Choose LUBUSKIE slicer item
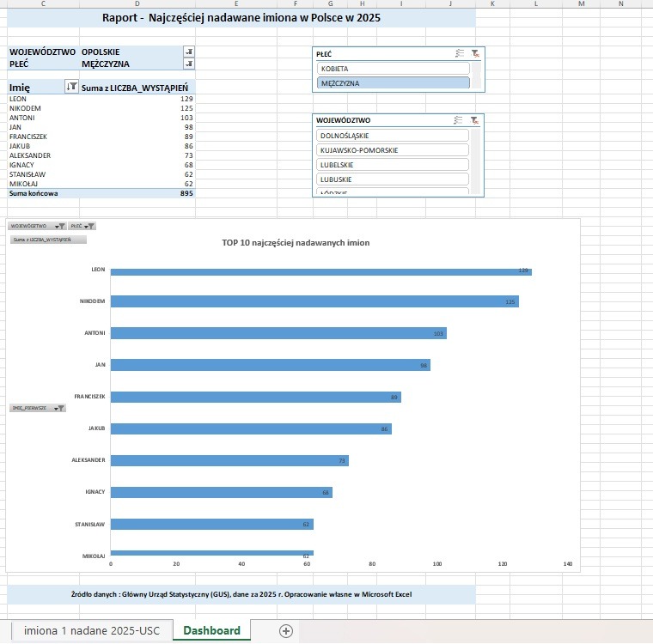Image resolution: width=653 pixels, height=644 pixels. pyautogui.click(x=393, y=179)
